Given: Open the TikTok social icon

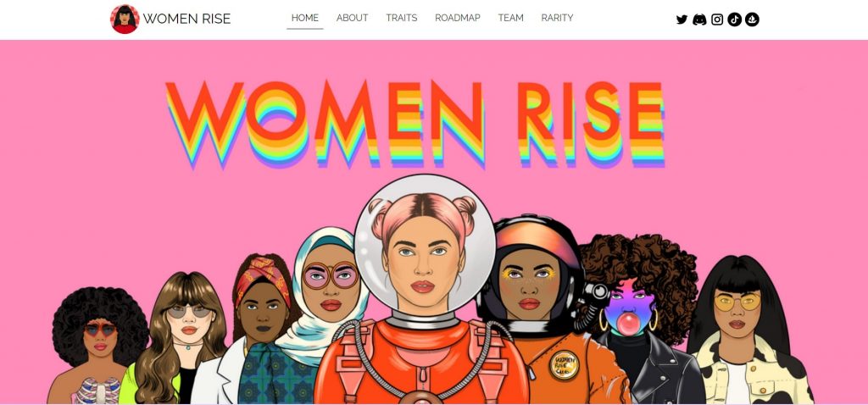Looking at the screenshot, I should tap(735, 19).
